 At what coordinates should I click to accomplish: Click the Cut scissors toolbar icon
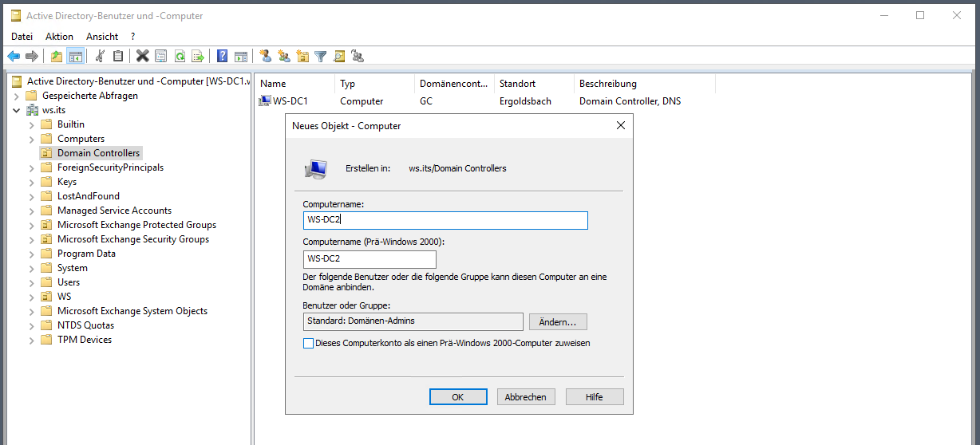coord(100,56)
